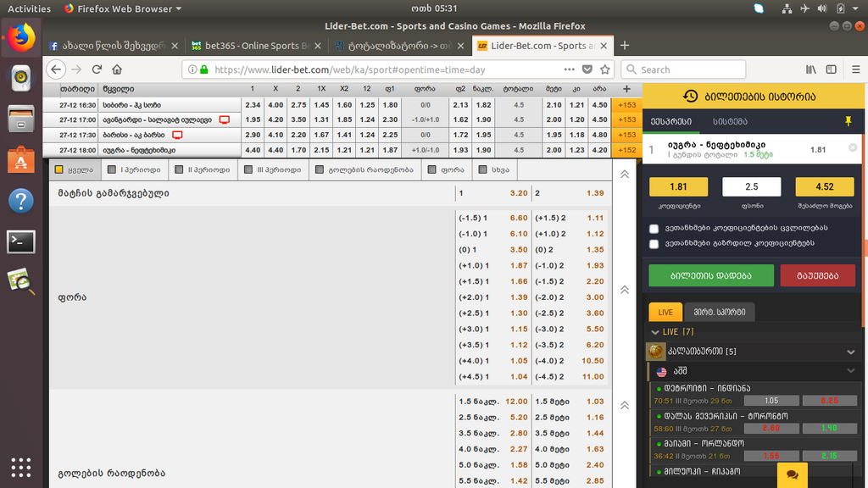The height and width of the screenshot is (488, 868).
Task: Launch Ubuntu Software from the dock
Action: click(21, 159)
